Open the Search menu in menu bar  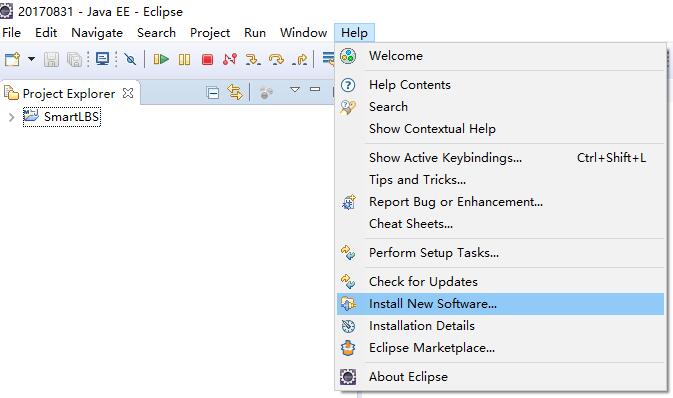tap(156, 33)
